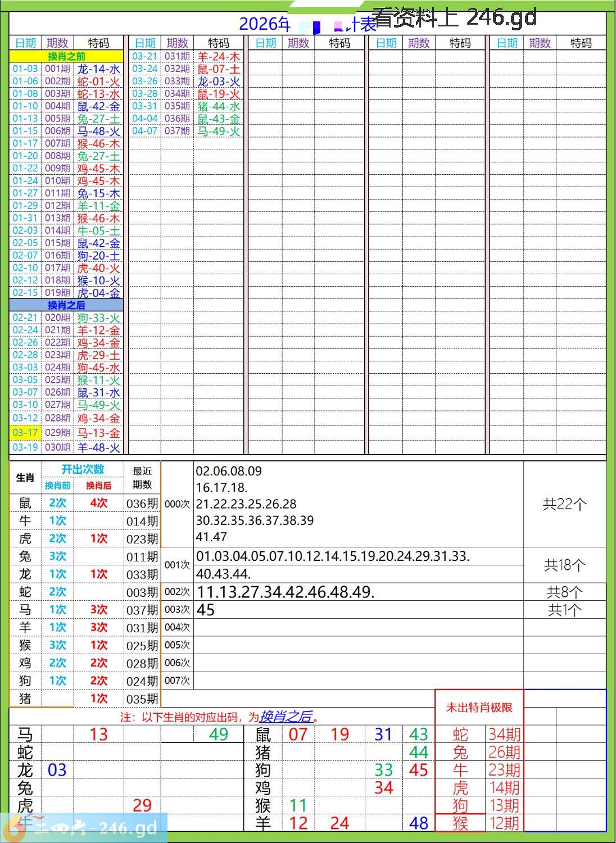Select the 003次 row showing number 45
Image resolution: width=616 pixels, height=843 pixels.
(x=206, y=610)
